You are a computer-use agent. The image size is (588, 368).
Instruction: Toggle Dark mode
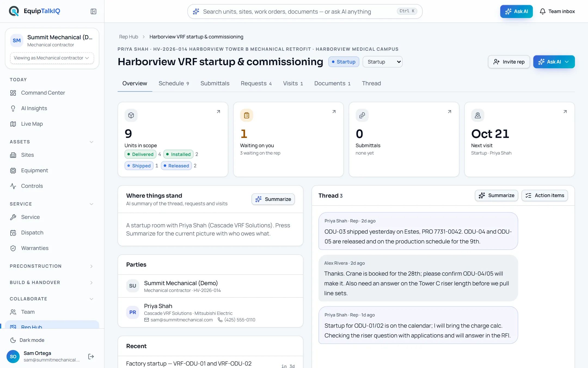27,340
